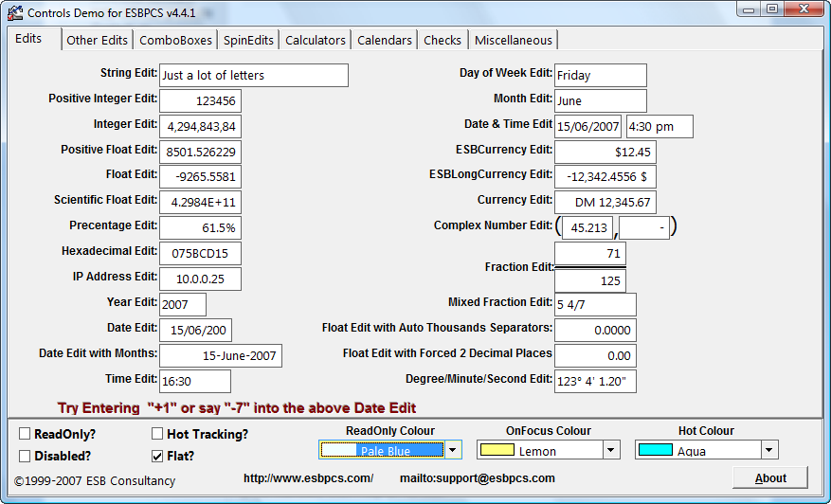This screenshot has height=504, width=831.
Task: Click the Date Edit with Months field
Action: coord(221,355)
